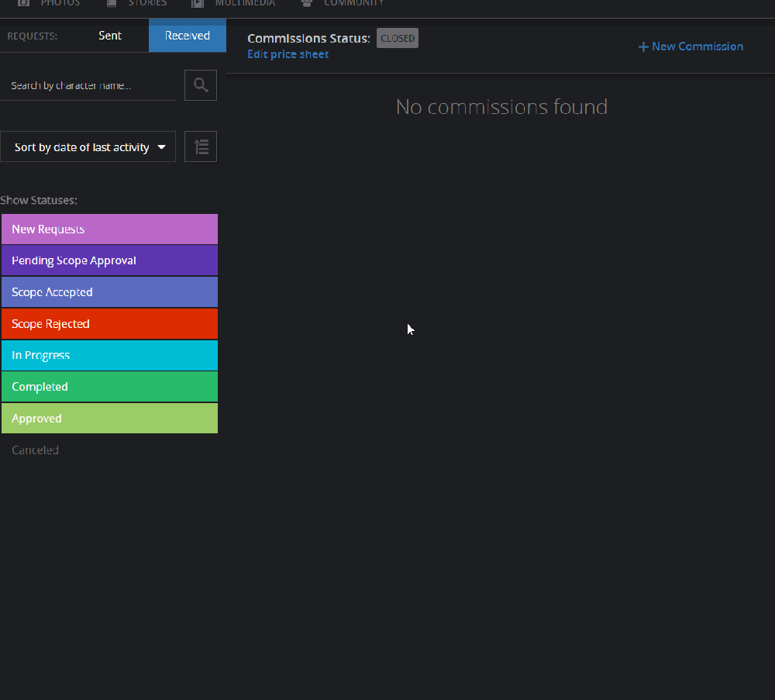Disable the Scope Accepted status filter
775x700 pixels.
point(109,292)
